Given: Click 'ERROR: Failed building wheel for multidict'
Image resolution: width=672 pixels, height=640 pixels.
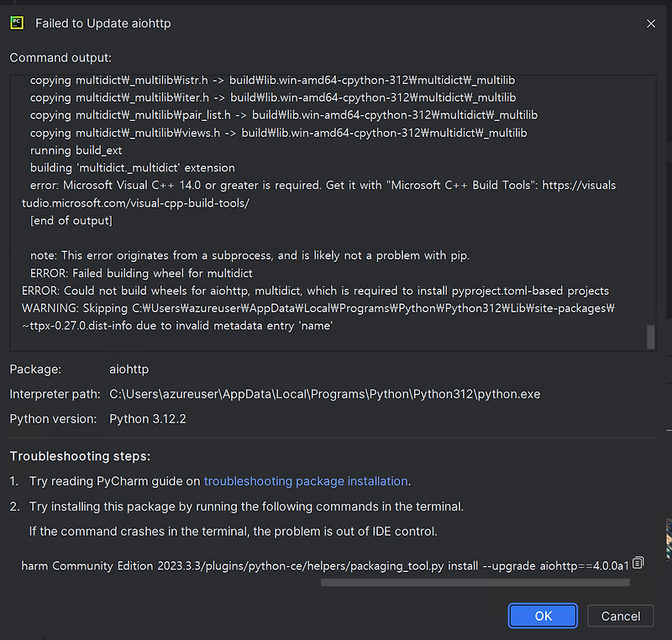Looking at the screenshot, I should coord(141,273).
